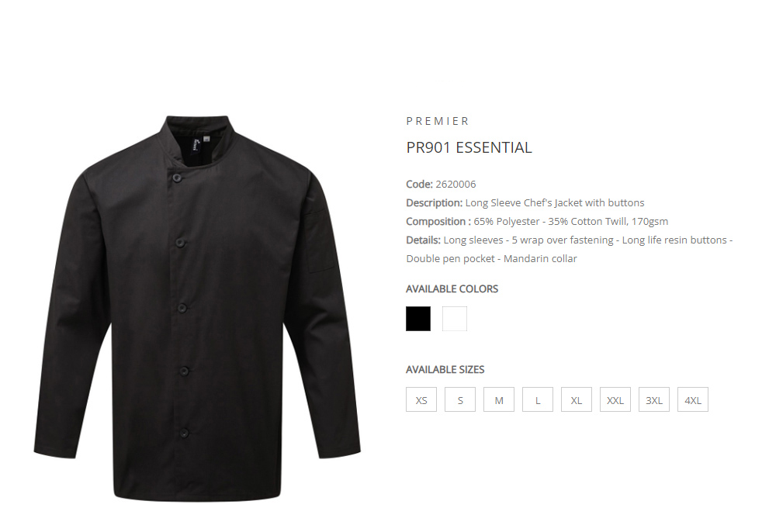Image resolution: width=769 pixels, height=532 pixels.
Task: Choose size XS
Action: tap(421, 399)
